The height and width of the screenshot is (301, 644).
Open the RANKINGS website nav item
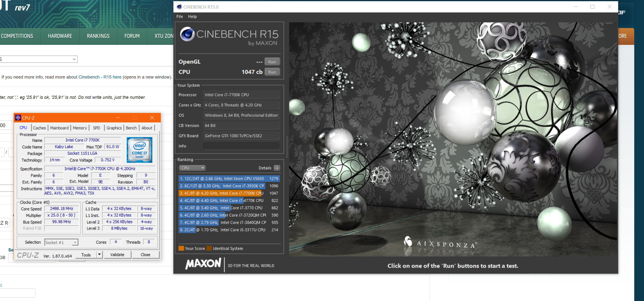point(98,36)
